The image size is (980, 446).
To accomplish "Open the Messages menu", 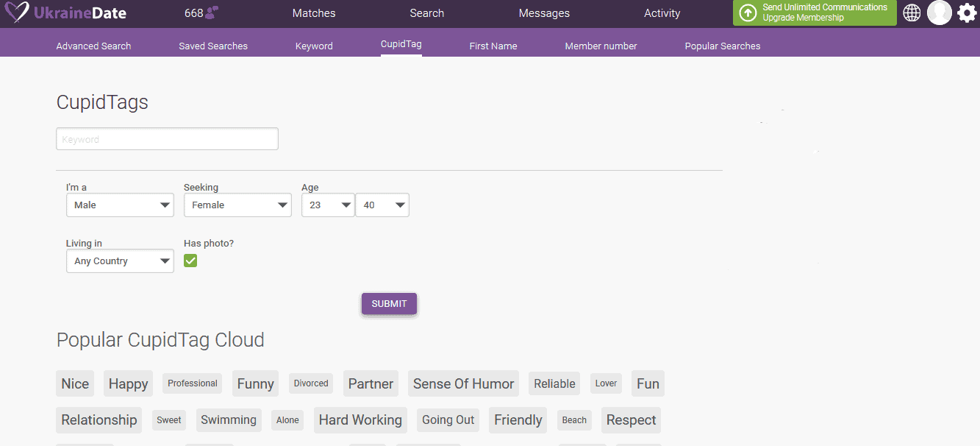I will (544, 13).
